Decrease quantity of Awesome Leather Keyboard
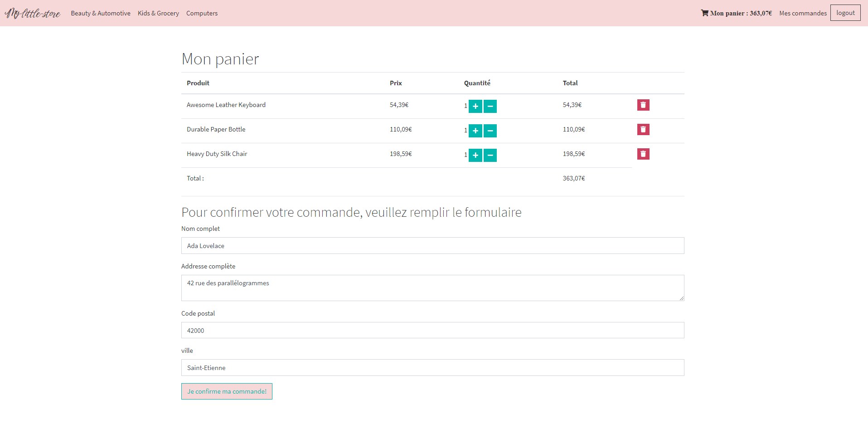The image size is (868, 424). click(x=490, y=106)
